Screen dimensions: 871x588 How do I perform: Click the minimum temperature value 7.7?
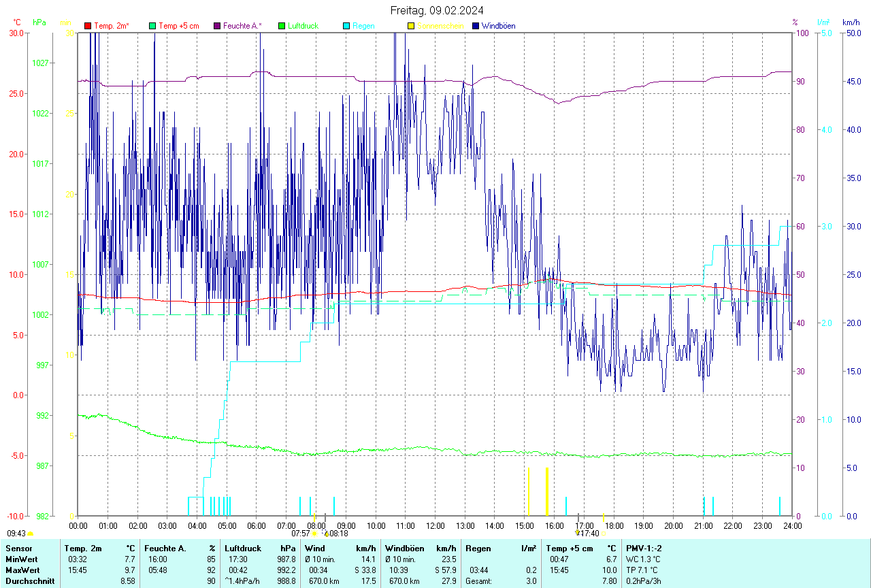[130, 559]
